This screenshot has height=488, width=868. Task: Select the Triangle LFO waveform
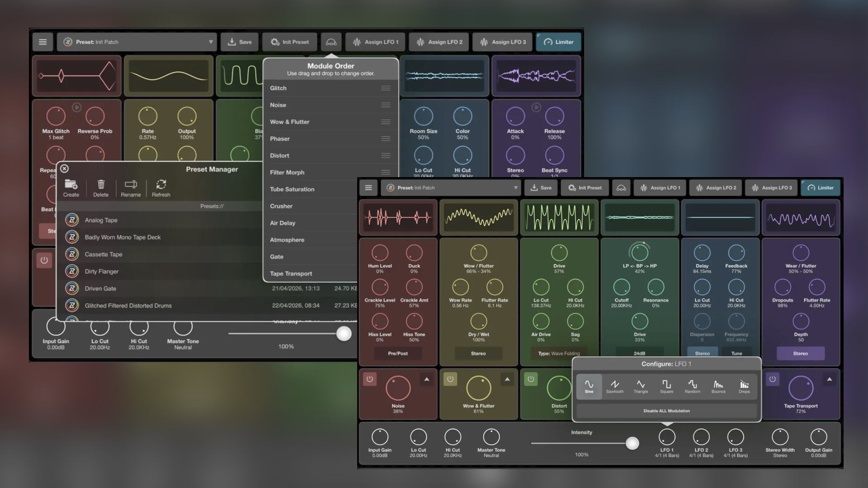tap(641, 386)
